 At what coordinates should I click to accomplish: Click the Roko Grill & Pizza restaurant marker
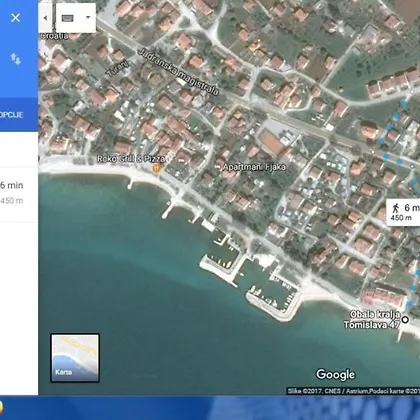156,168
